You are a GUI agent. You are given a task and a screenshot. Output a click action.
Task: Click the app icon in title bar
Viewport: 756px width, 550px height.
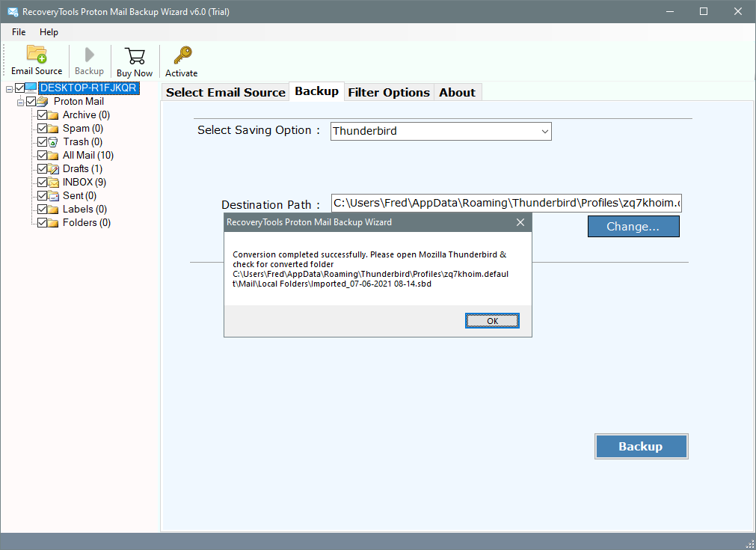click(13, 11)
